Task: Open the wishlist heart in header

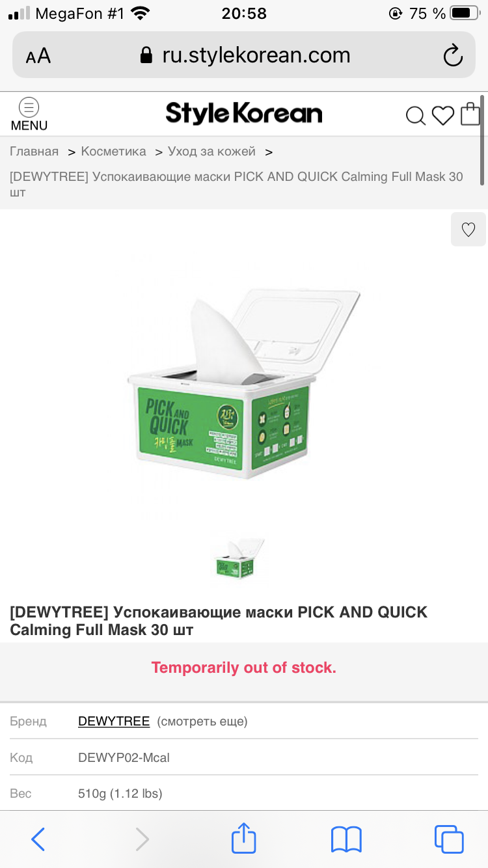Action: [x=442, y=116]
